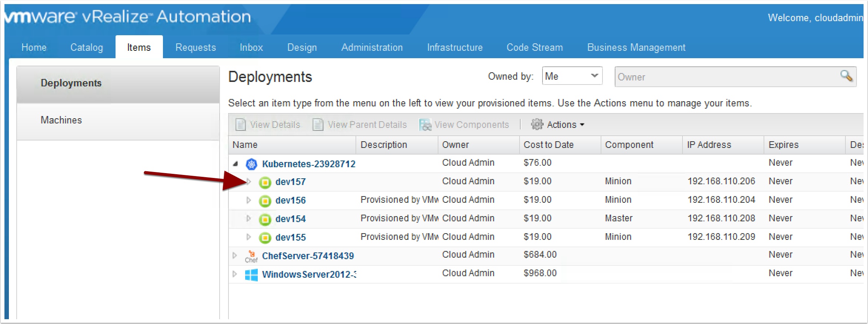Collapse the Kubernetes-23928712 deployment tree
868x324 pixels.
click(236, 163)
